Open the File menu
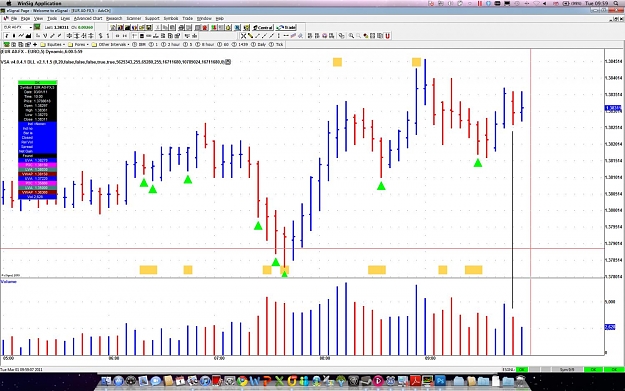This screenshot has height=391, width=625. tap(13, 18)
